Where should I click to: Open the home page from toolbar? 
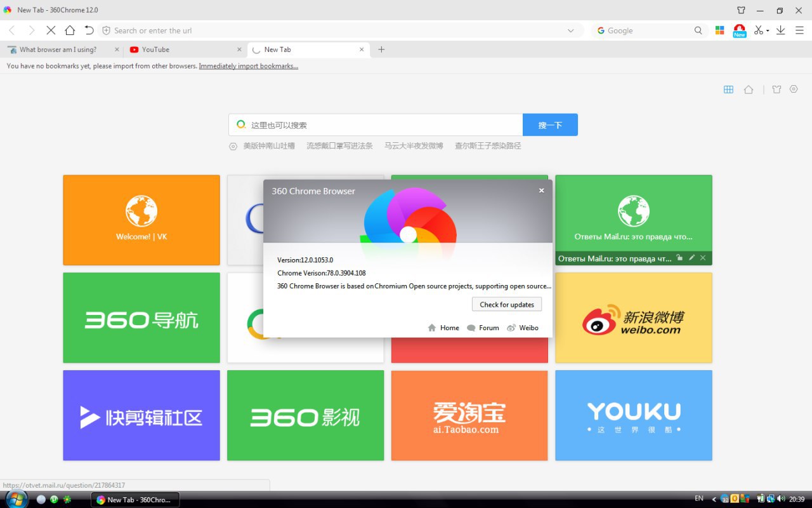pyautogui.click(x=70, y=30)
